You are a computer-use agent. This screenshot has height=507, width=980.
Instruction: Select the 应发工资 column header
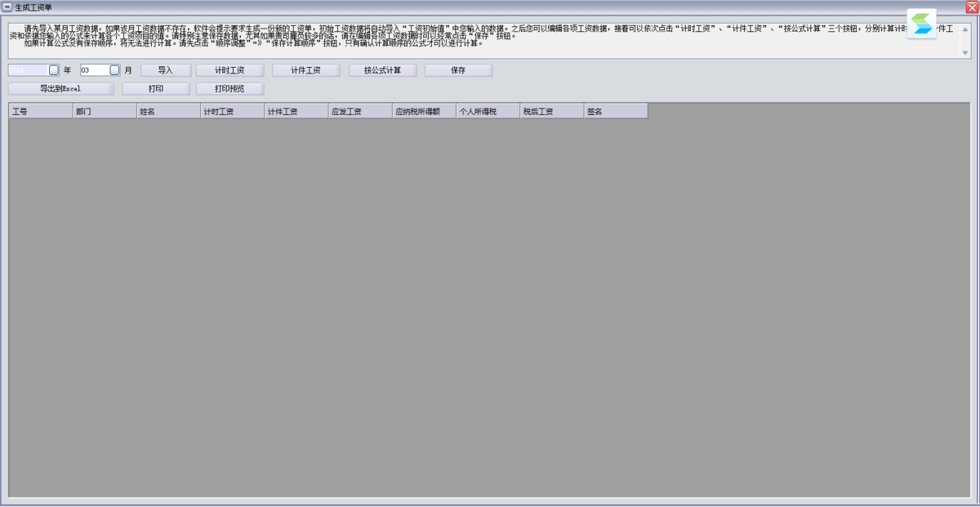coord(359,111)
